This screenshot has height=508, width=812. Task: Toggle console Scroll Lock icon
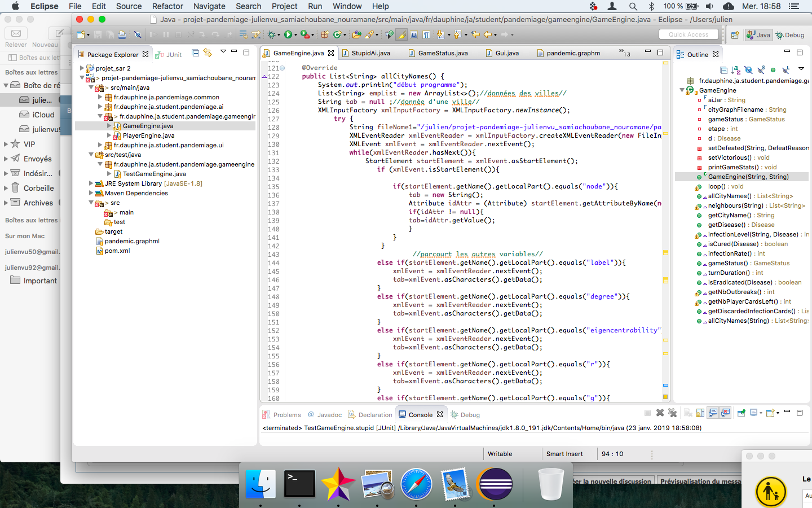700,413
